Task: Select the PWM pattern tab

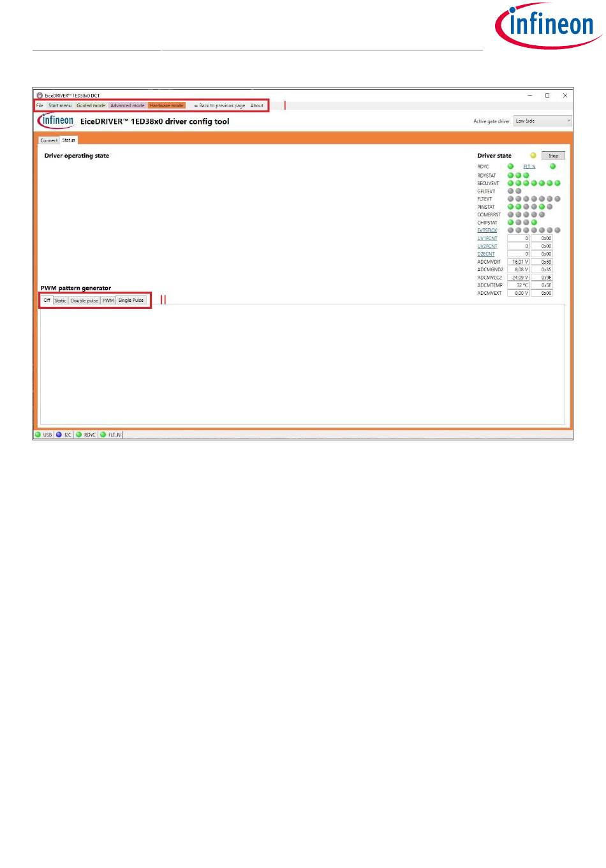Action: click(x=108, y=300)
